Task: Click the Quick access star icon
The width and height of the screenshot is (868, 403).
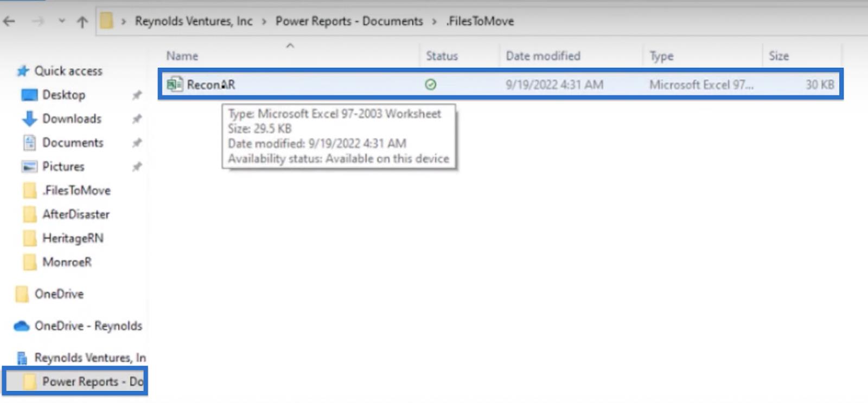Action: (x=23, y=71)
